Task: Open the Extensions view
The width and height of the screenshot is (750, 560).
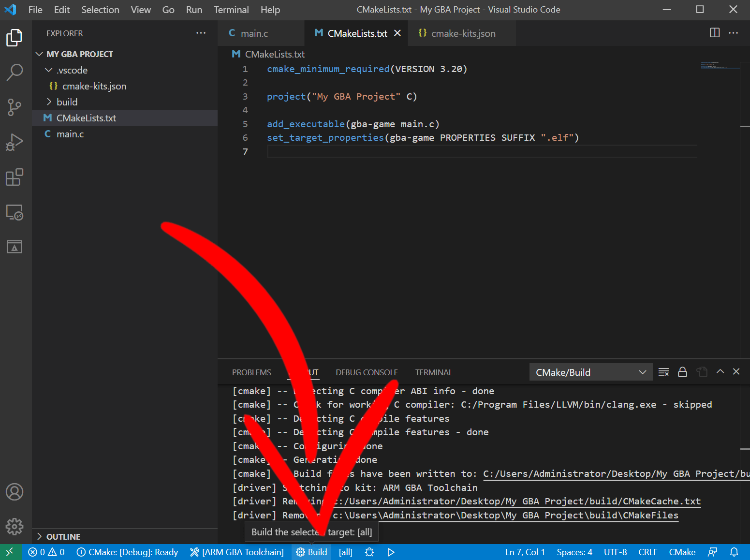Action: (x=15, y=177)
